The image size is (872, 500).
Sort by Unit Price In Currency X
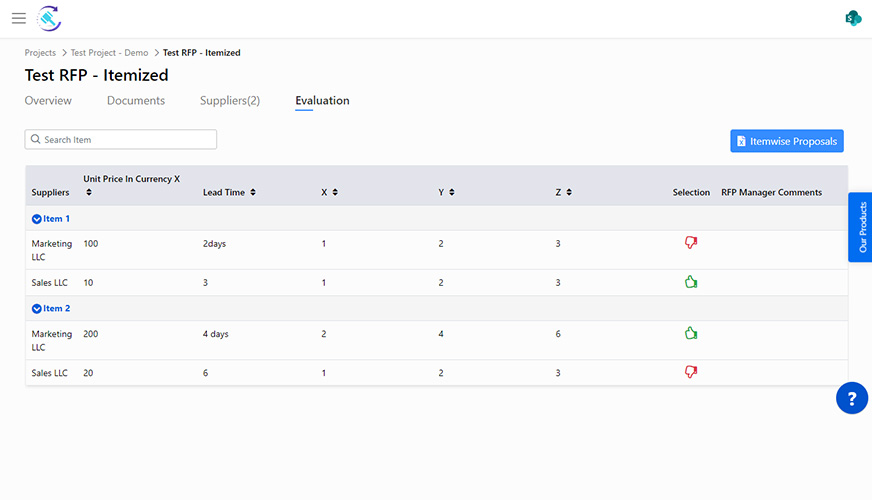point(89,192)
